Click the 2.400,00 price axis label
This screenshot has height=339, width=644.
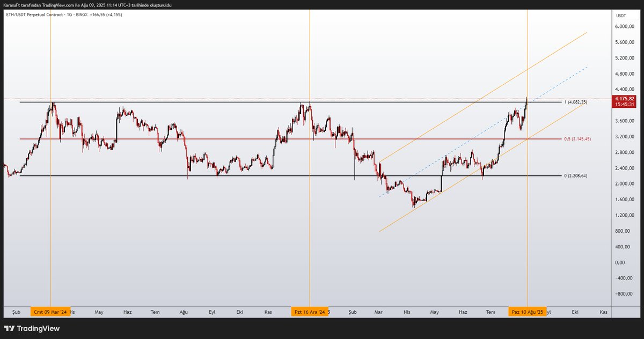click(x=625, y=168)
